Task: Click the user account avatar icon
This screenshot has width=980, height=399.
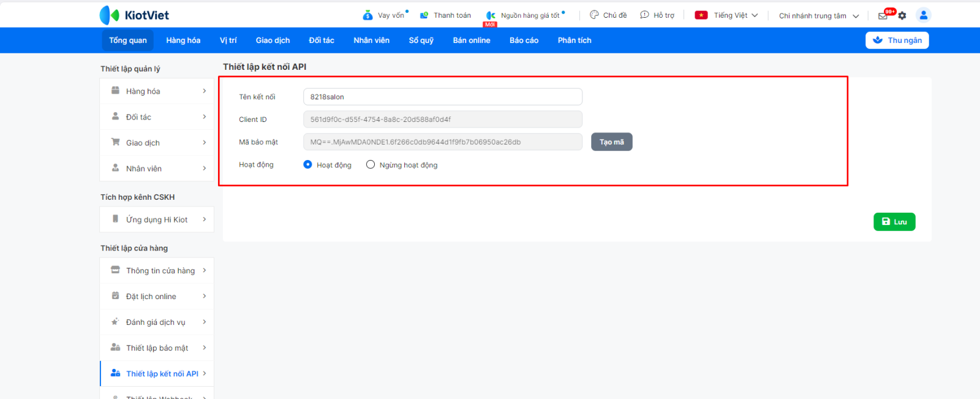Action: (923, 15)
